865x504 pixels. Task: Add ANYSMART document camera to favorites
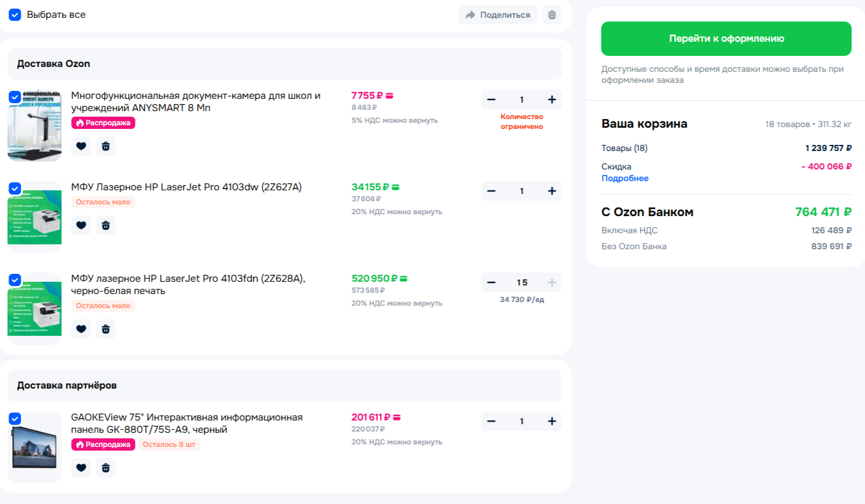click(x=81, y=146)
